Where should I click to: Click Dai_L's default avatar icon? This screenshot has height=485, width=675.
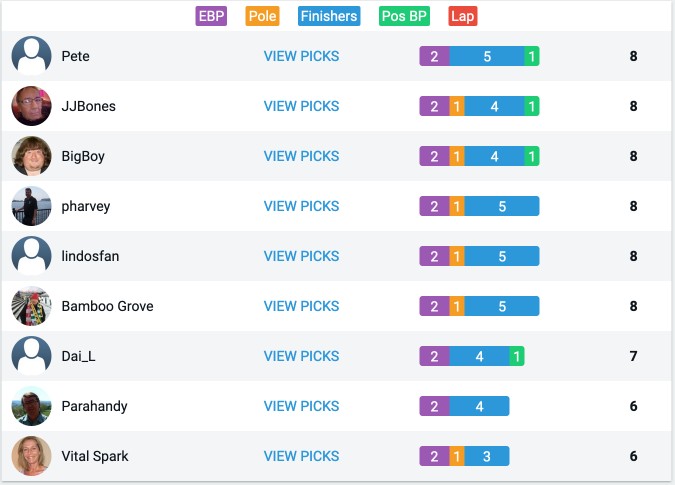pos(31,356)
